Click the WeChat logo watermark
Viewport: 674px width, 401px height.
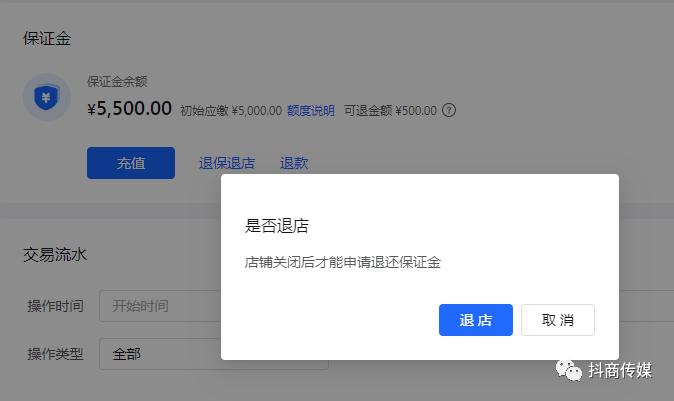pos(569,370)
